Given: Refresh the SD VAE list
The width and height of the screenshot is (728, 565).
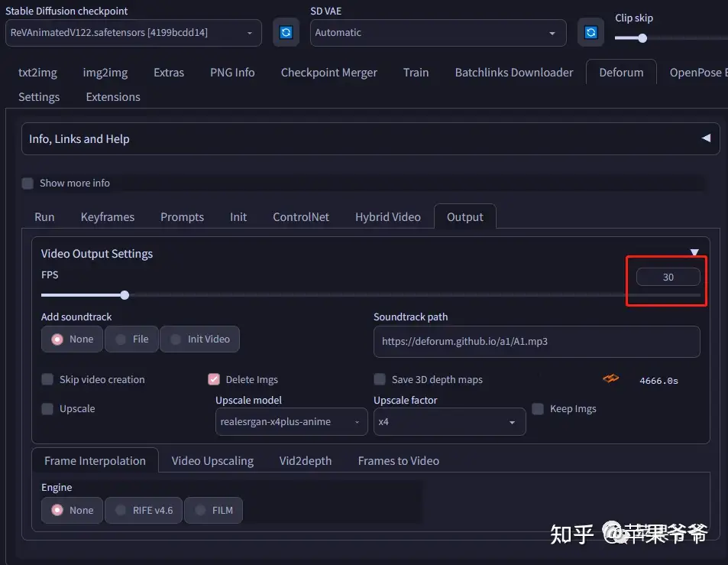Looking at the screenshot, I should tap(590, 33).
